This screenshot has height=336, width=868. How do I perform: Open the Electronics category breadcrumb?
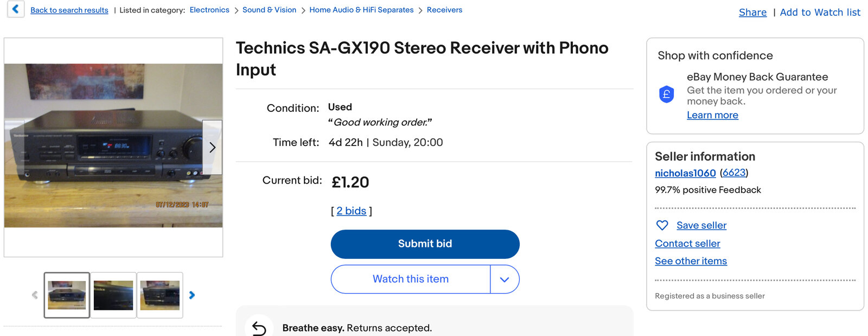click(209, 10)
